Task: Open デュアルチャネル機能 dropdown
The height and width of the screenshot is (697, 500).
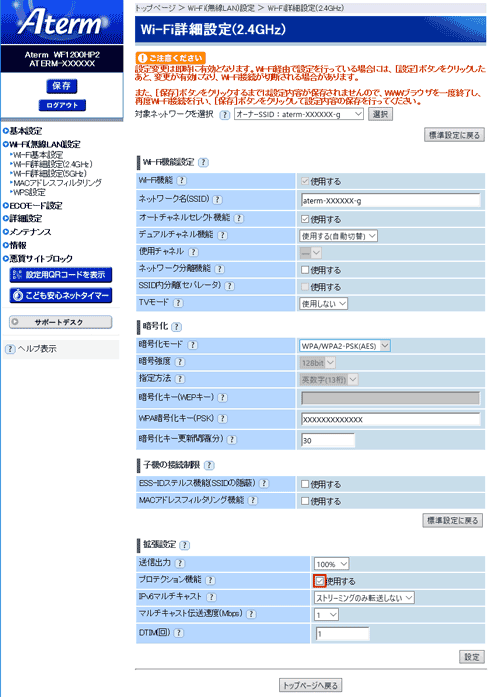Action: 338,236
